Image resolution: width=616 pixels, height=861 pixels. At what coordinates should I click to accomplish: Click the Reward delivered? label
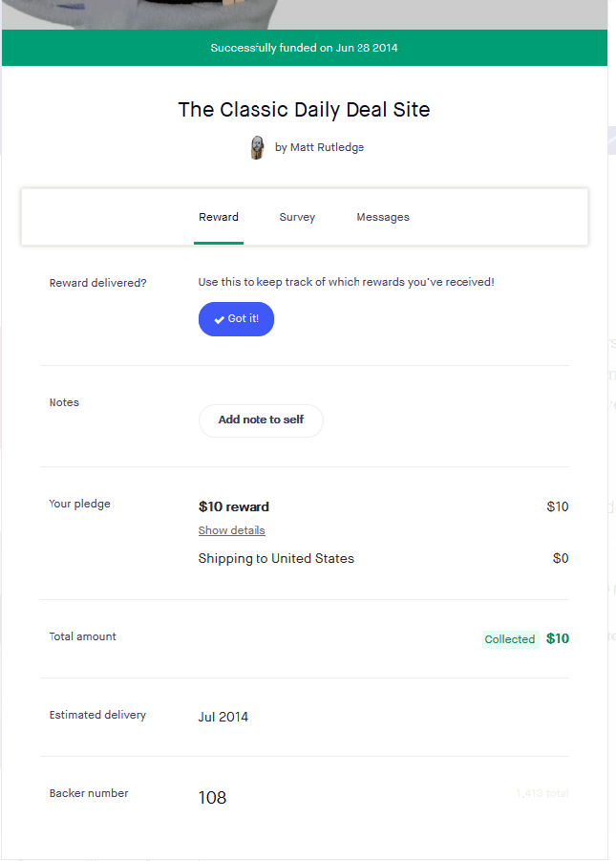98,283
